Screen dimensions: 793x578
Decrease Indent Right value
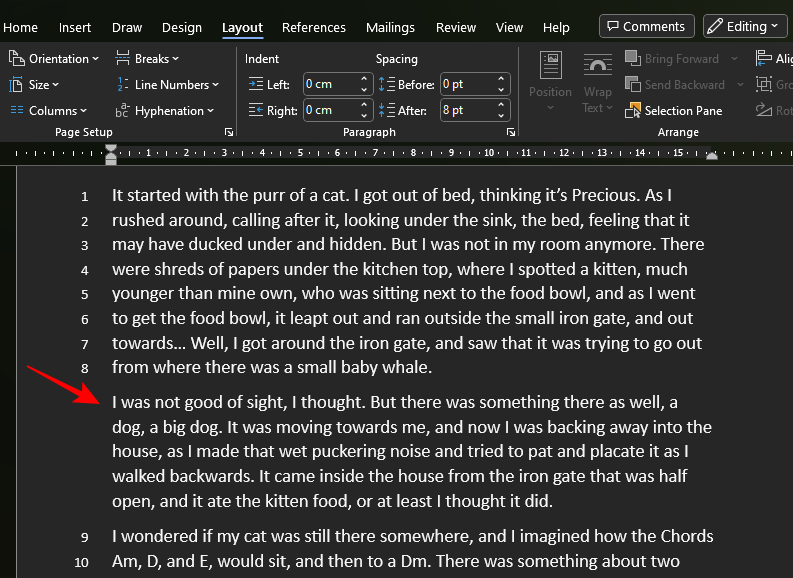point(364,115)
